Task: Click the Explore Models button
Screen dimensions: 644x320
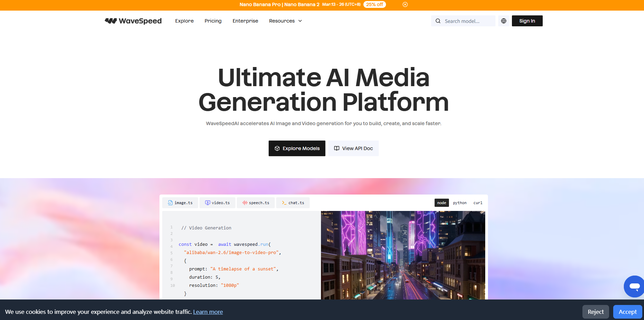Action: (297, 148)
